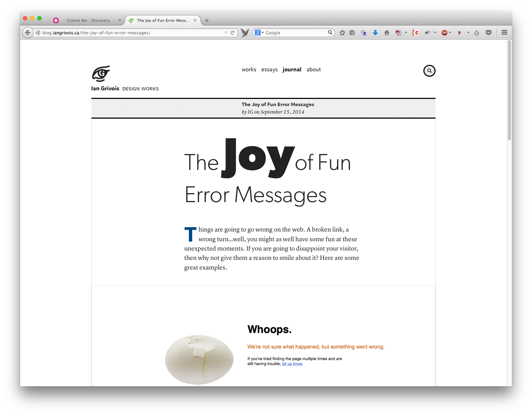
Task: Click the browser back arrow button
Action: tap(28, 33)
